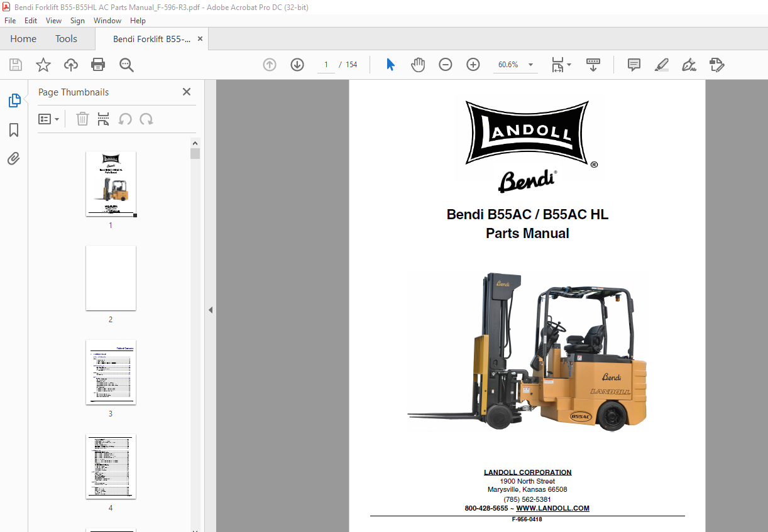Click the page number input field
This screenshot has height=532, width=768.
click(x=326, y=65)
